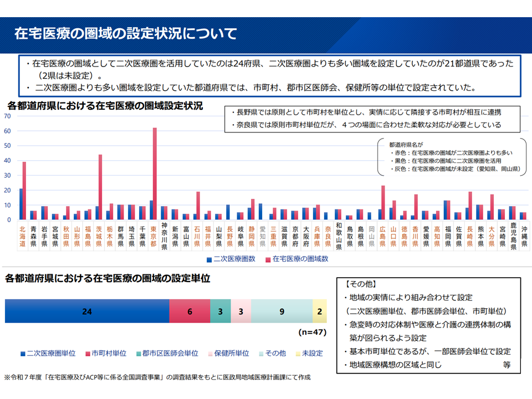The width and height of the screenshot is (532, 399).
Task: Select the blue segment labeled 24
Action: [x=87, y=311]
